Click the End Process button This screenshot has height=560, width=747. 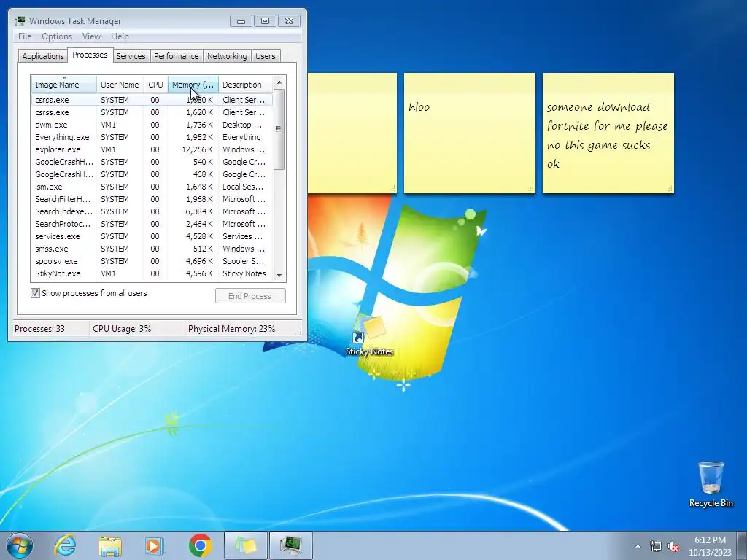pyautogui.click(x=250, y=296)
